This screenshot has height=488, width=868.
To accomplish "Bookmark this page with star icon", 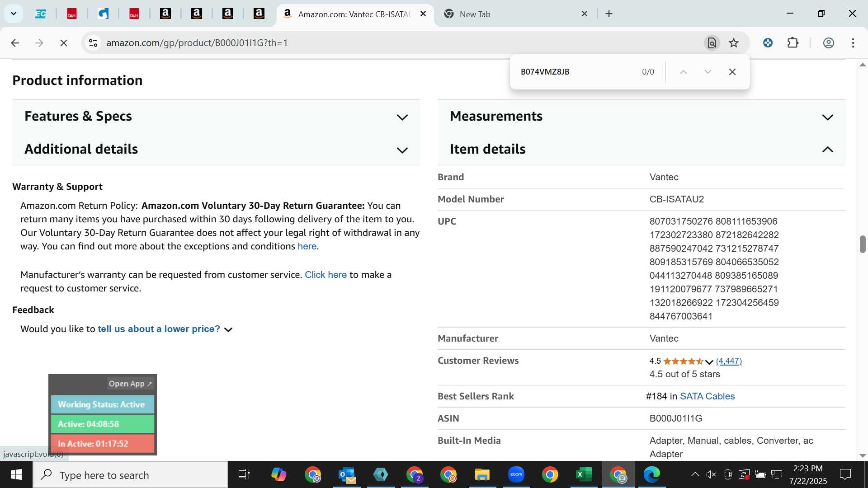I will click(x=734, y=43).
